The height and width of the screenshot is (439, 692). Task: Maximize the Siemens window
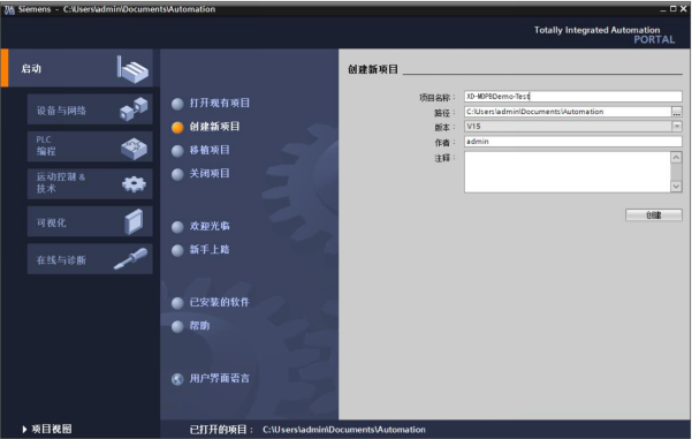click(673, 9)
